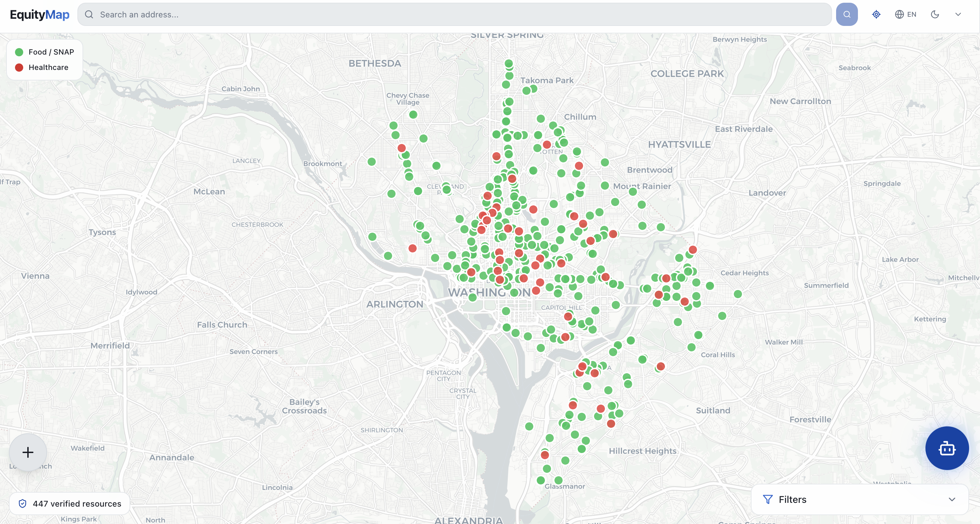Click the red marker near Coral Hills
The height and width of the screenshot is (524, 980).
[x=660, y=366]
